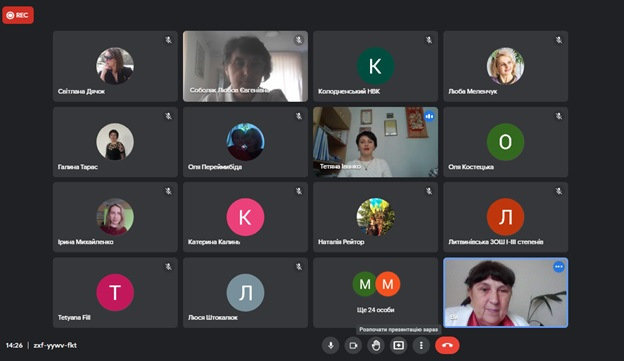Image resolution: width=624 pixels, height=361 pixels.
Task: Select Люба Меленчук's profile avatar
Action: (505, 66)
